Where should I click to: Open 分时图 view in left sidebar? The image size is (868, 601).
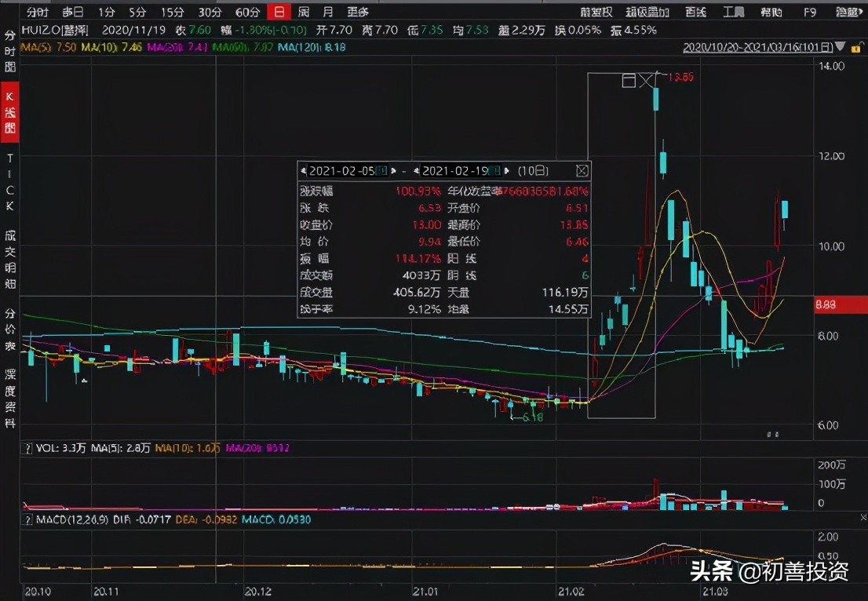pos(10,51)
